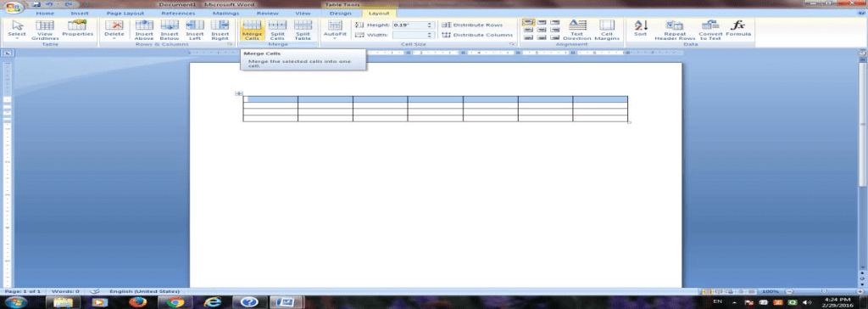
Task: Select Align Center
Action: pos(542,30)
